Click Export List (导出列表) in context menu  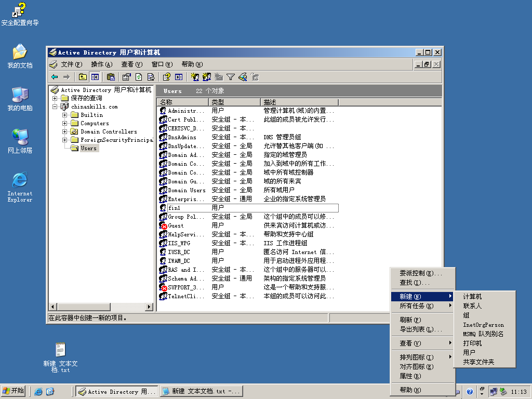[422, 329]
